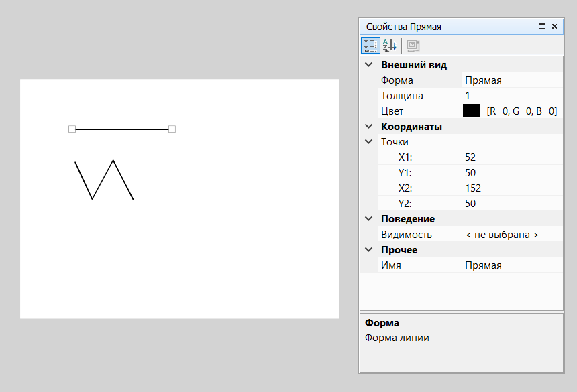The image size is (577, 392).
Task: Sort properties alphabetically
Action: 390,46
